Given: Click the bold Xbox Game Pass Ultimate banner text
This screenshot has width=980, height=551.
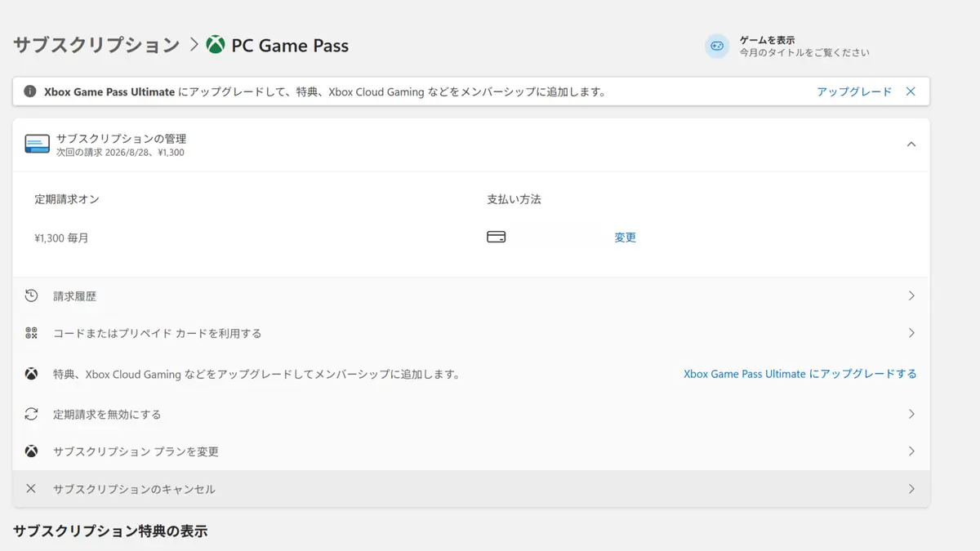Looking at the screenshot, I should [109, 92].
